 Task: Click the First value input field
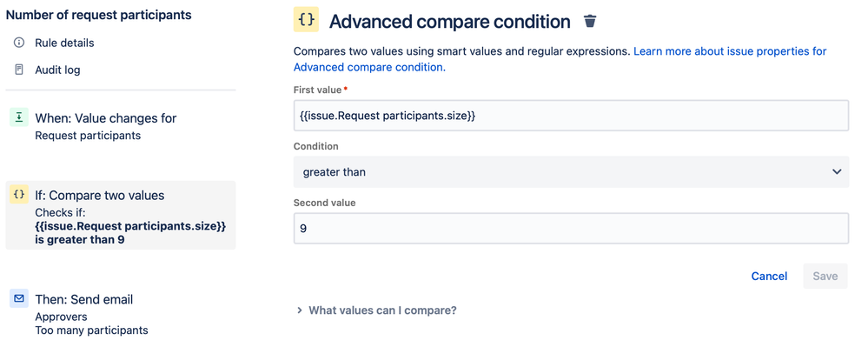click(x=571, y=116)
